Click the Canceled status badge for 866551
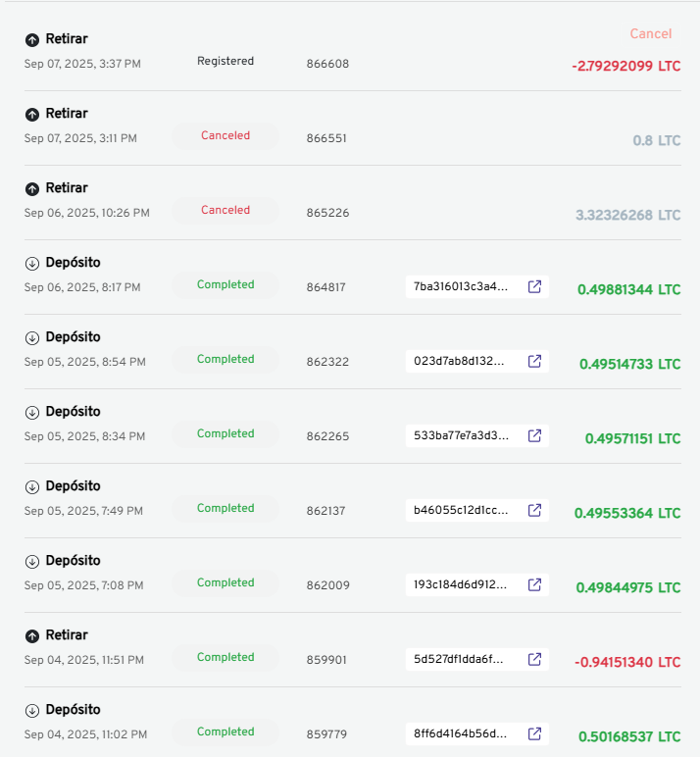 [x=225, y=136]
